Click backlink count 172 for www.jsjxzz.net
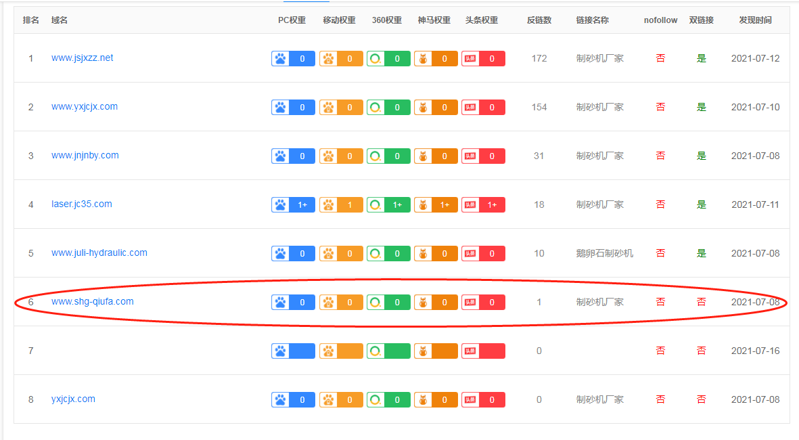The height and width of the screenshot is (440, 799). click(x=539, y=59)
